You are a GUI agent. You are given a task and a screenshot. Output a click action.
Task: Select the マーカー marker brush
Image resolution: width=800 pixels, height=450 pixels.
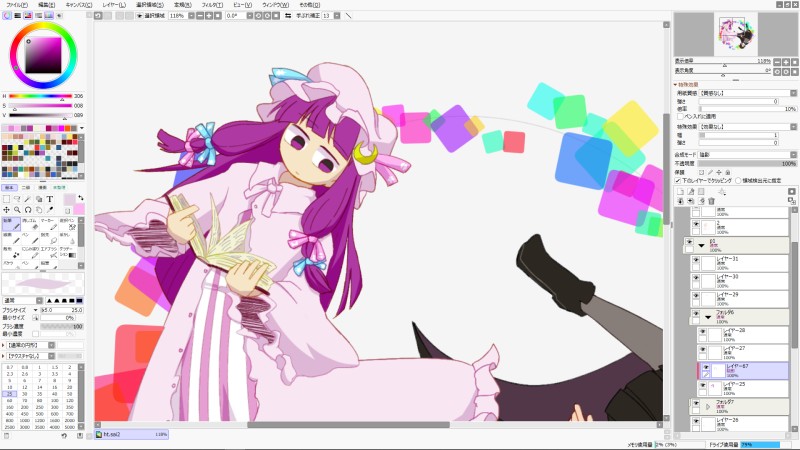coord(49,224)
